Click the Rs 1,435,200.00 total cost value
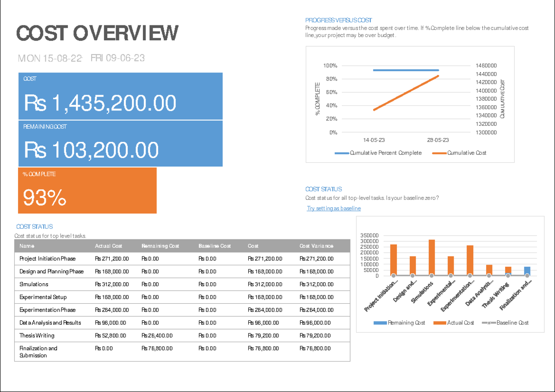555x392 pixels. [x=100, y=103]
